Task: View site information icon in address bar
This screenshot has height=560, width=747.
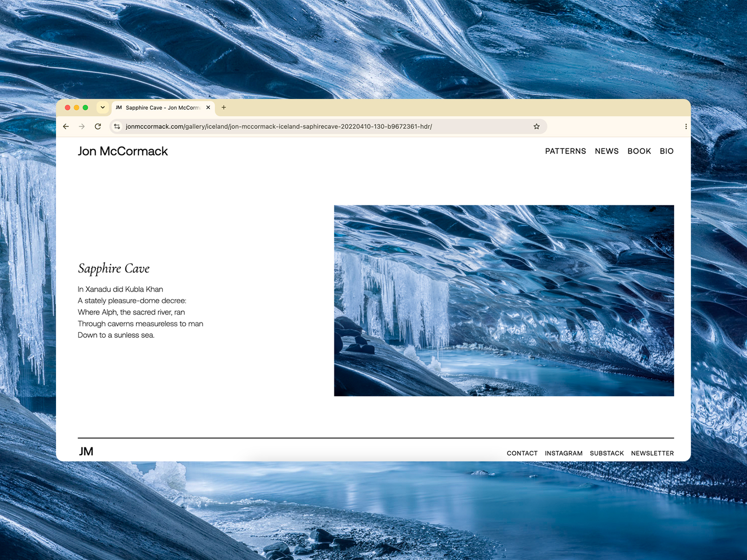Action: pyautogui.click(x=117, y=126)
